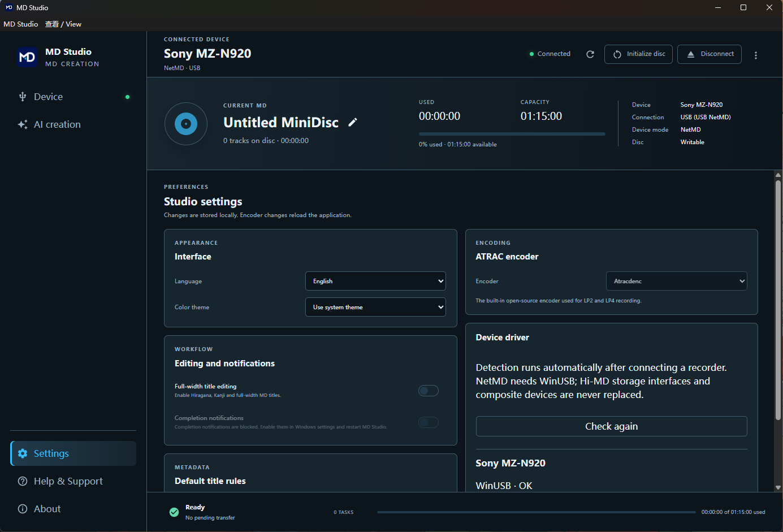Viewport: 783px width, 532px height.
Task: Toggle the Completion notifications switch
Action: (429, 422)
